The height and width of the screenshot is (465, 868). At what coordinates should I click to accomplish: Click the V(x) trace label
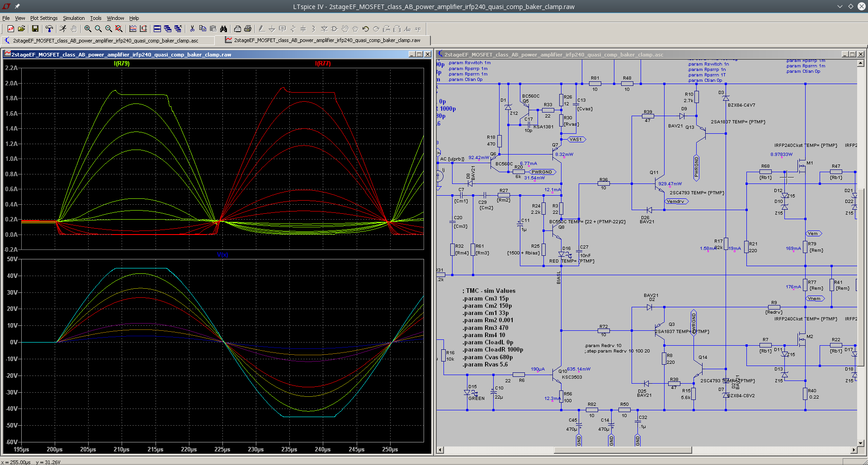222,255
